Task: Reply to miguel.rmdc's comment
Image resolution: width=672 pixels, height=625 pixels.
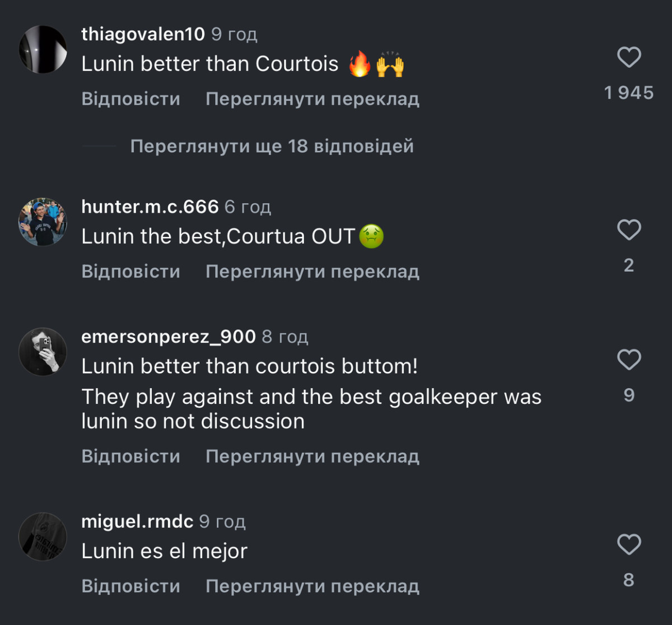Action: 130,586
